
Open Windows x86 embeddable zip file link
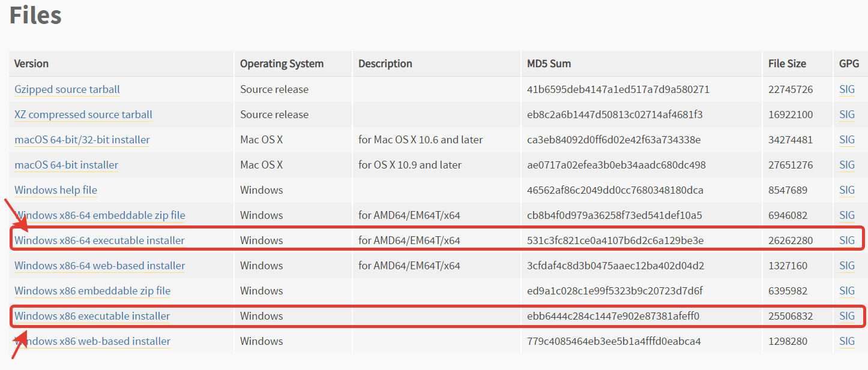coord(92,291)
